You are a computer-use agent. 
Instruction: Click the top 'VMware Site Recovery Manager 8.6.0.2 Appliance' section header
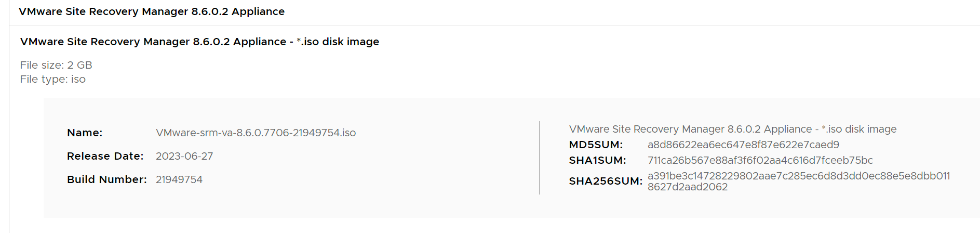click(152, 11)
